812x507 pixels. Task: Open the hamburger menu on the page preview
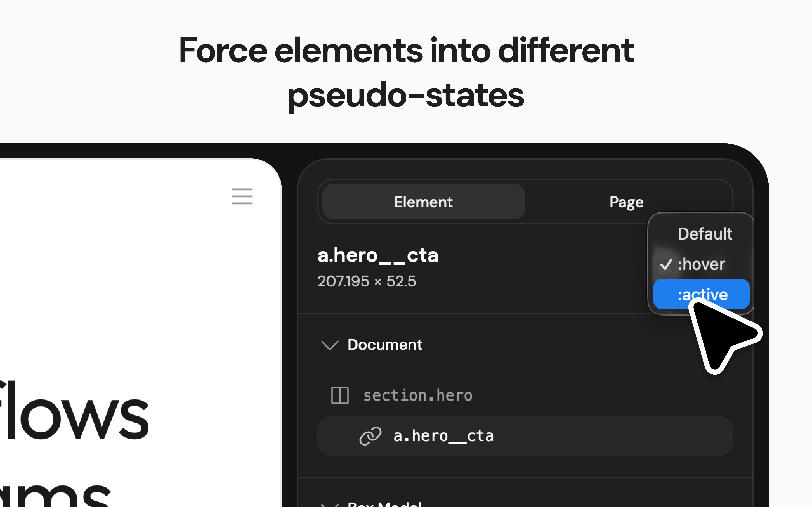242,196
